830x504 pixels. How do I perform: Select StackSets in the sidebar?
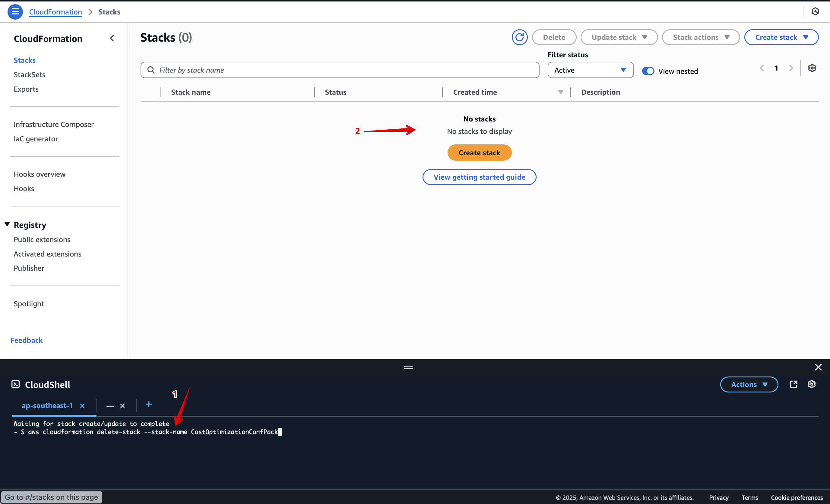29,74
